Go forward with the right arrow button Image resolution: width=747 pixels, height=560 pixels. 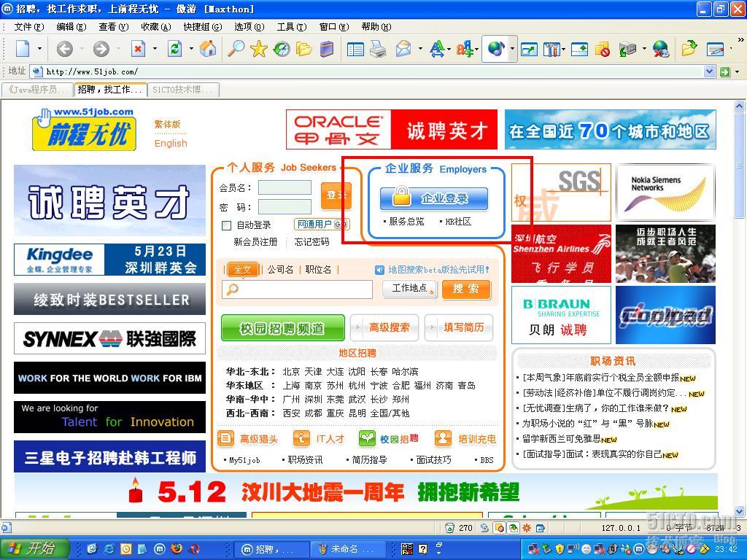pos(101,49)
